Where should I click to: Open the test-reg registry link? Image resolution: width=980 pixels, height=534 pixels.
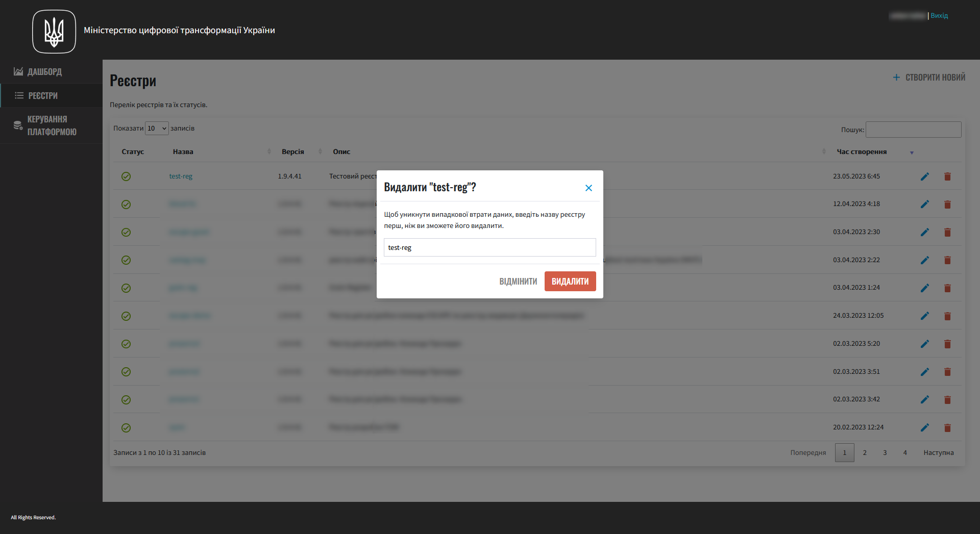click(181, 176)
